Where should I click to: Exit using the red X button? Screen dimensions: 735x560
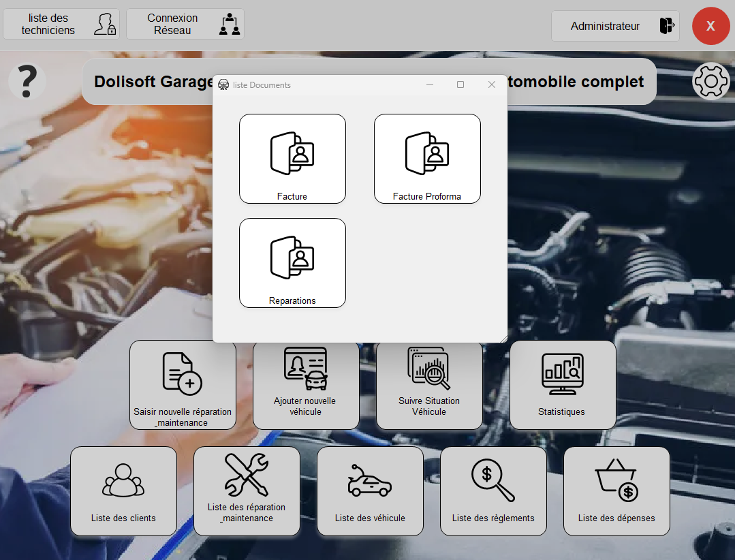710,26
